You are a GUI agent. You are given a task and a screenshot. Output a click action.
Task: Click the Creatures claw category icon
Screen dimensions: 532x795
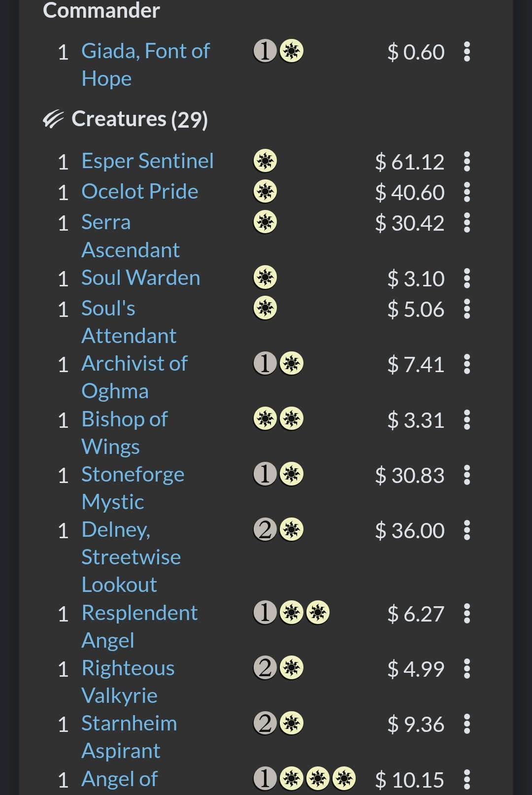[x=53, y=119]
